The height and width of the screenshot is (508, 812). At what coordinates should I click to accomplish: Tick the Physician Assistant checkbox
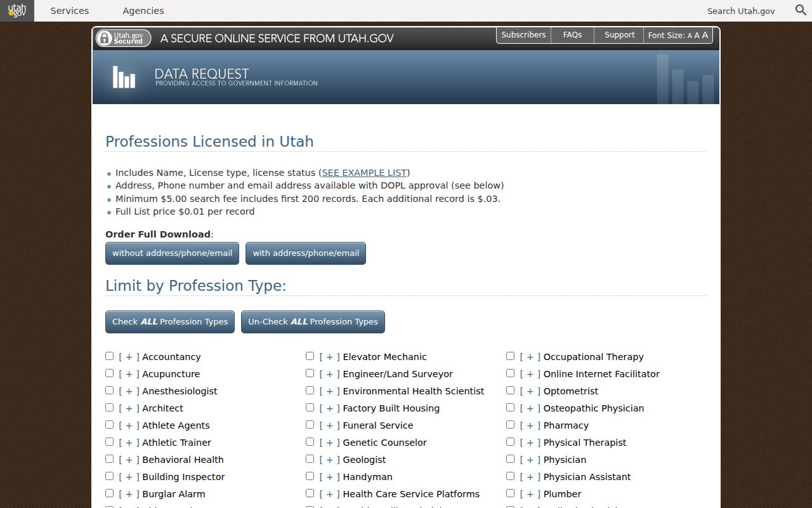coord(511,476)
